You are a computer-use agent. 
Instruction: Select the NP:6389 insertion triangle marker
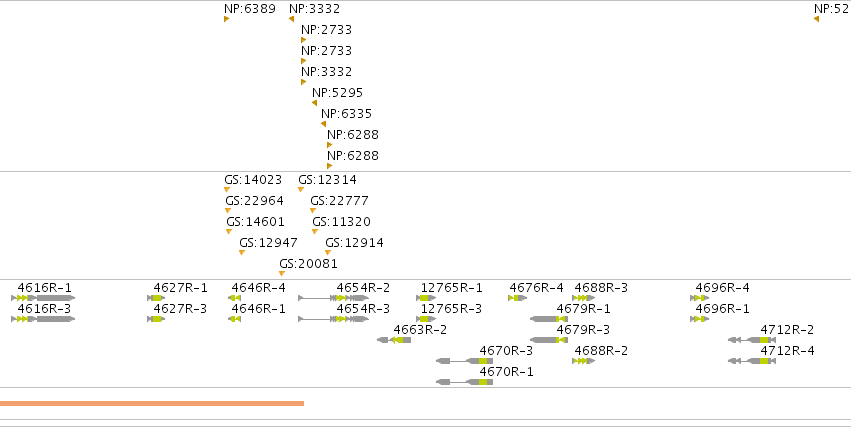point(226,19)
